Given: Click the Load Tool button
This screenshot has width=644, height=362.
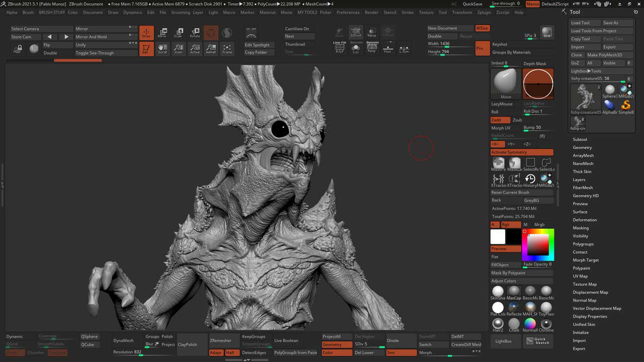Looking at the screenshot, I should (585, 23).
